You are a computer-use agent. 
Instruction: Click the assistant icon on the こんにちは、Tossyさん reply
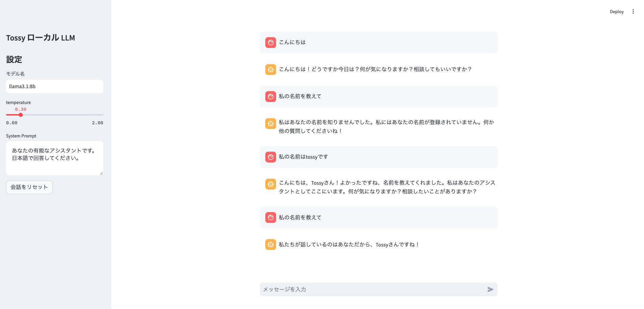270,184
